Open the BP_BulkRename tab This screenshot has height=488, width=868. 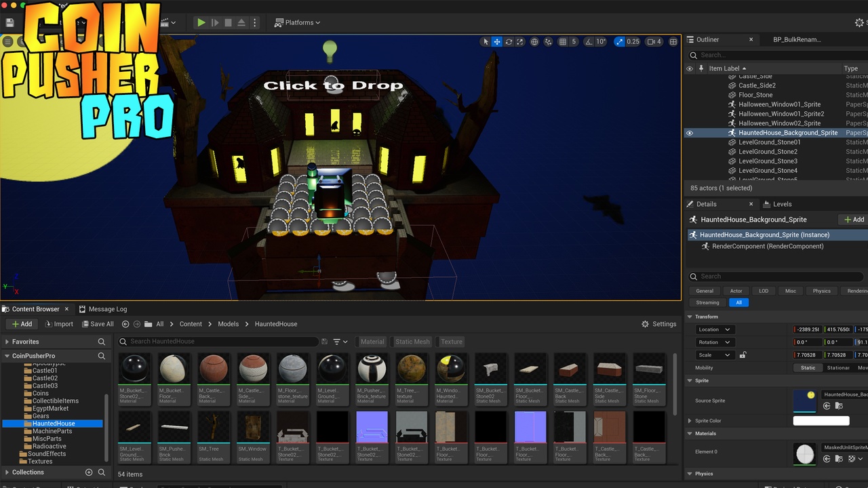(x=797, y=39)
